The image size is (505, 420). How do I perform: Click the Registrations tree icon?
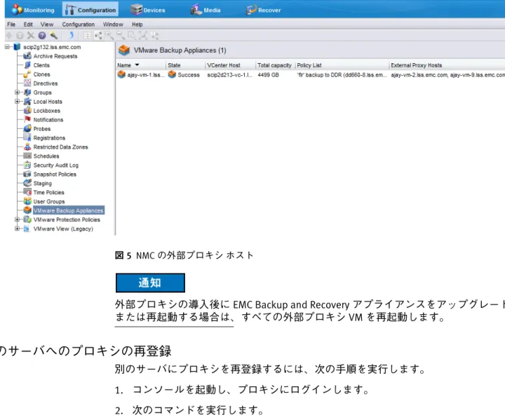pos(27,137)
